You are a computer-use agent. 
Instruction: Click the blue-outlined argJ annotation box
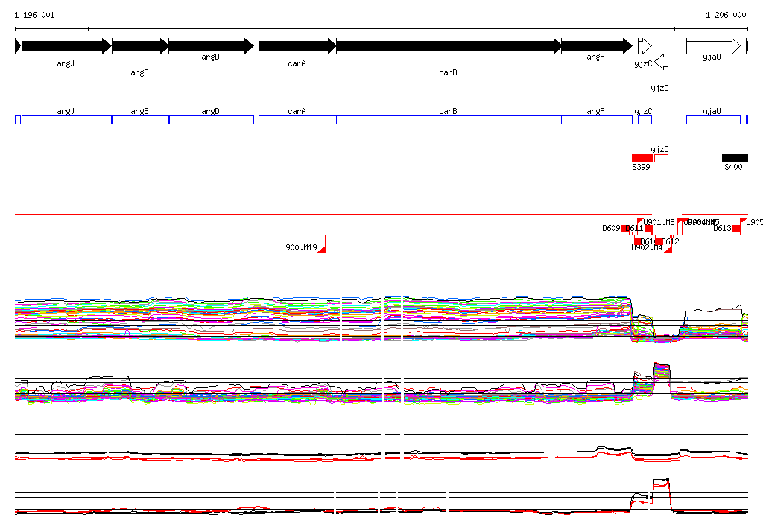click(66, 120)
